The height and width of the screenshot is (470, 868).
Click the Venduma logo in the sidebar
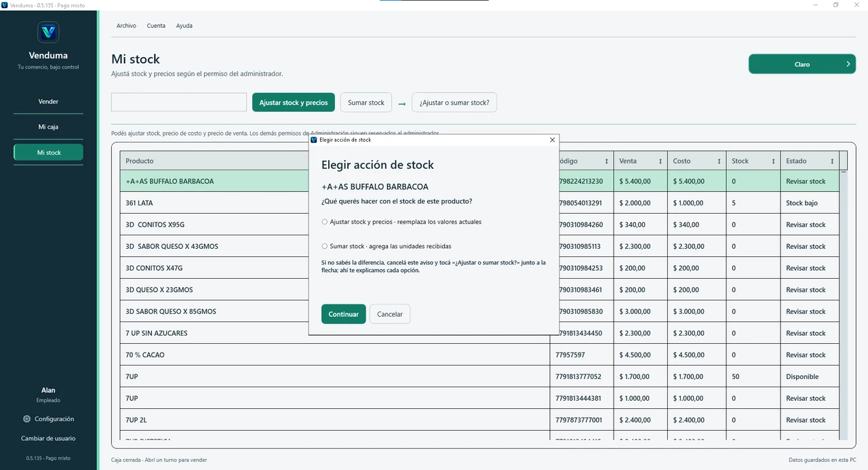[48, 32]
